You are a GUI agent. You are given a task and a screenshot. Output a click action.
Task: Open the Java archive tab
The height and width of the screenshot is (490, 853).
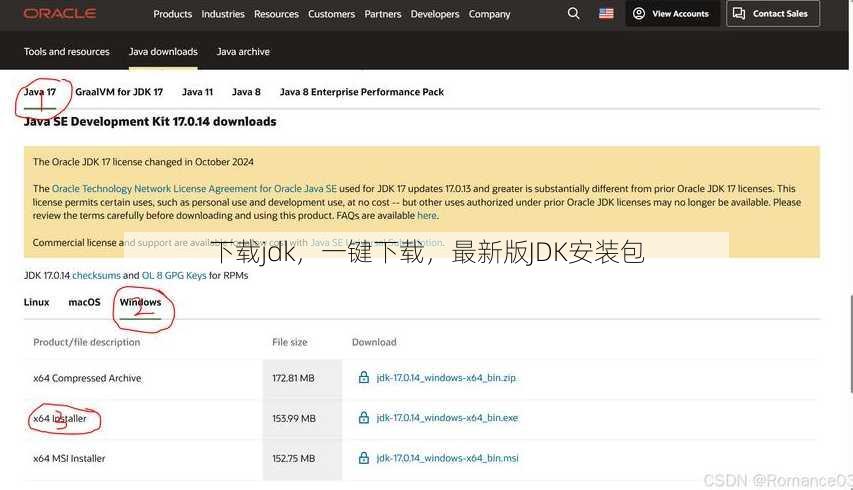tap(243, 52)
